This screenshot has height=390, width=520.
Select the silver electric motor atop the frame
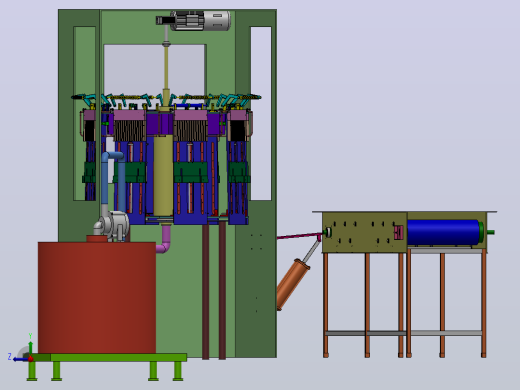[200, 21]
